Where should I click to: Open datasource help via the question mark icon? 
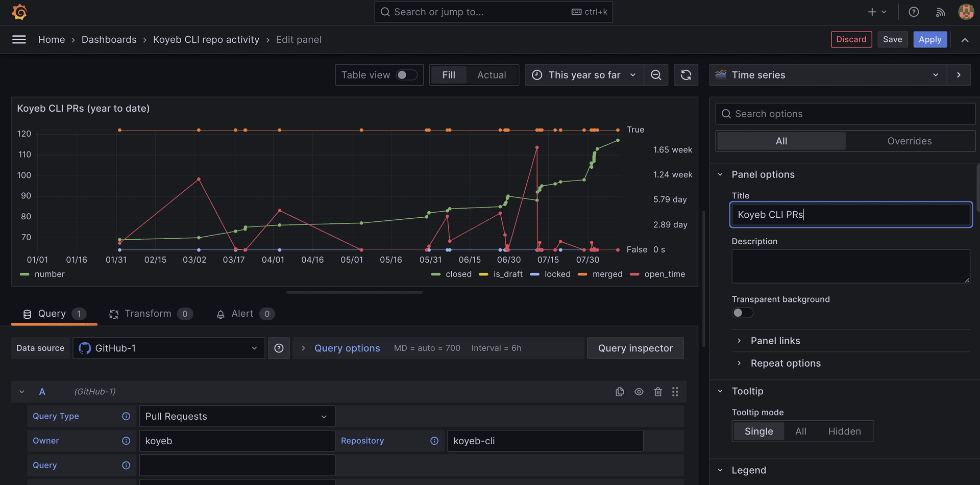point(279,348)
